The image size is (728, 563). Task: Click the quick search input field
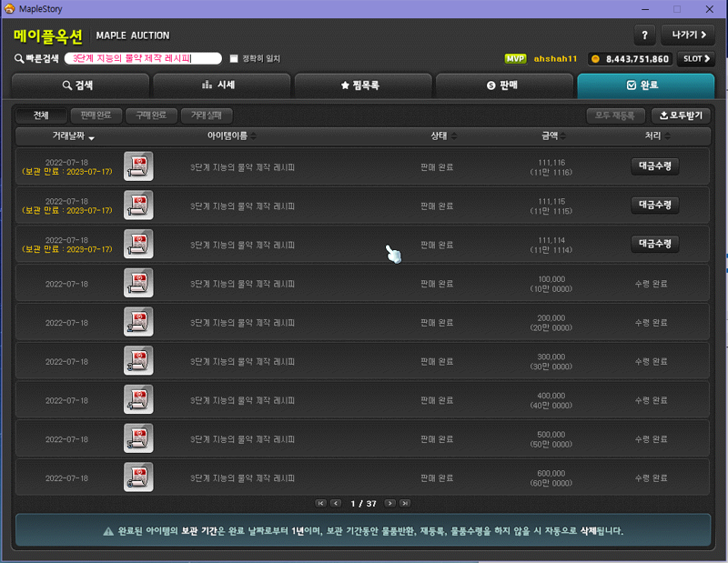143,58
